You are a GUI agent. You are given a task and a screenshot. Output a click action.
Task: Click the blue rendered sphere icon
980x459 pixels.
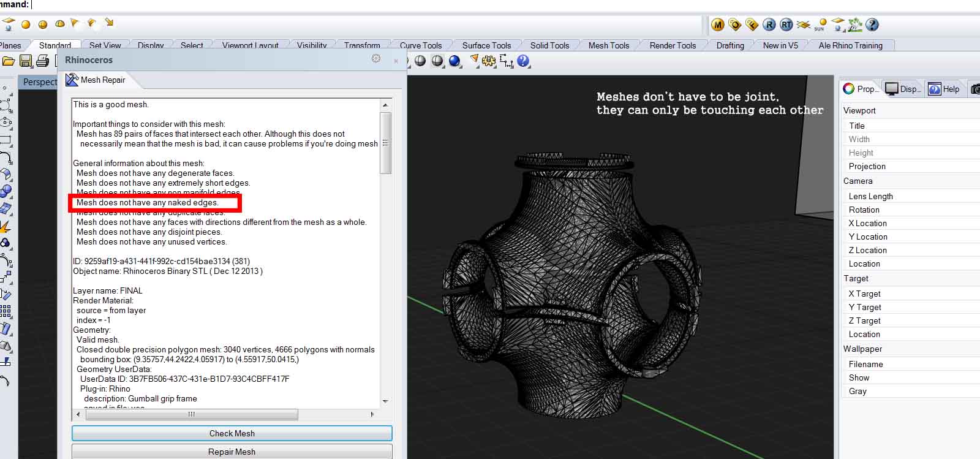point(454,61)
